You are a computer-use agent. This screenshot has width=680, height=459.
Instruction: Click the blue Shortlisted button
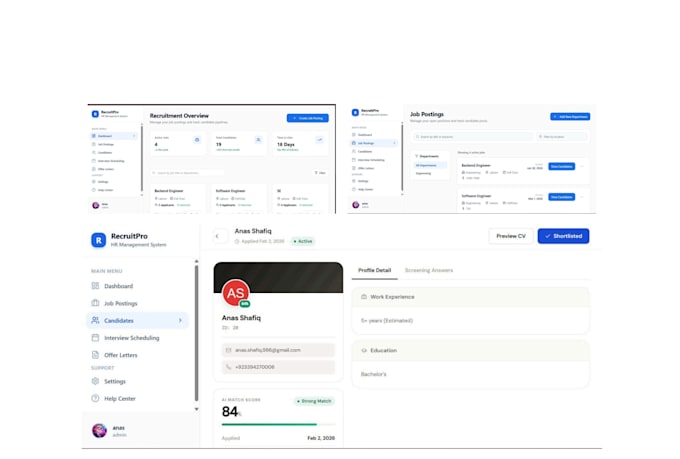[x=563, y=236]
